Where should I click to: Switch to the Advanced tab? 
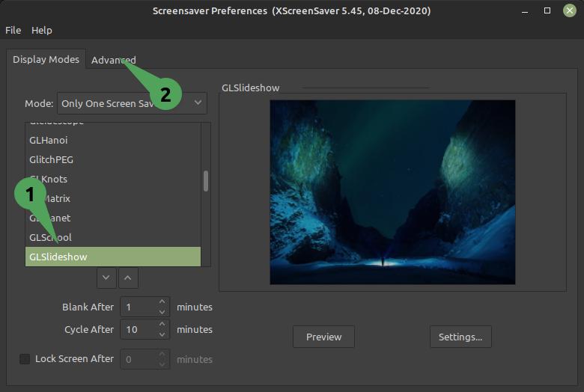click(x=114, y=60)
